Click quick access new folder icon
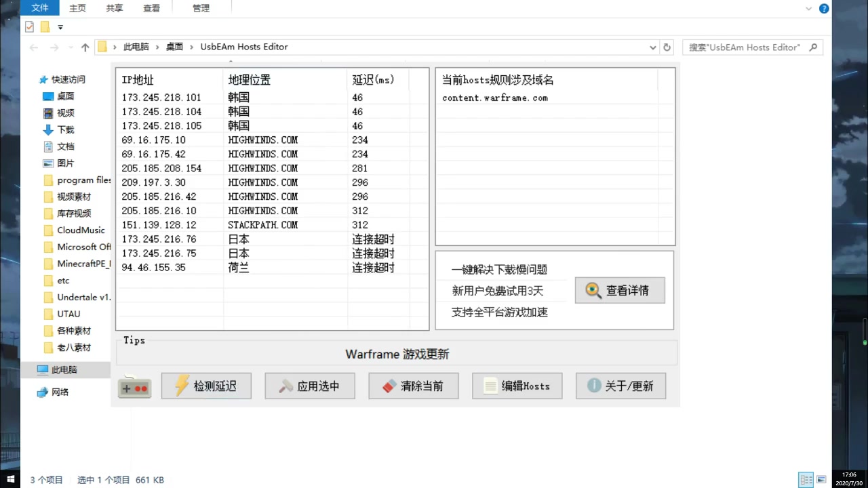868x488 pixels. tap(45, 27)
